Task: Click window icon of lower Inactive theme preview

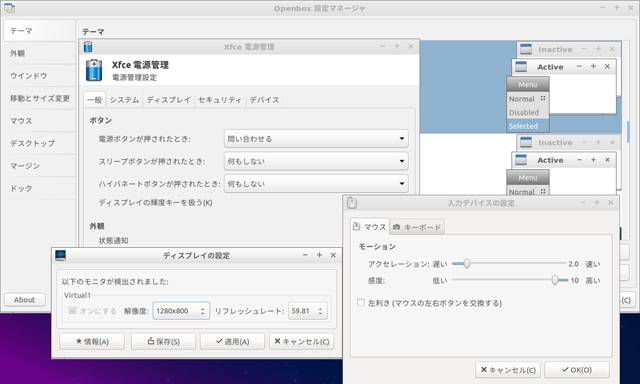Action: (x=526, y=142)
